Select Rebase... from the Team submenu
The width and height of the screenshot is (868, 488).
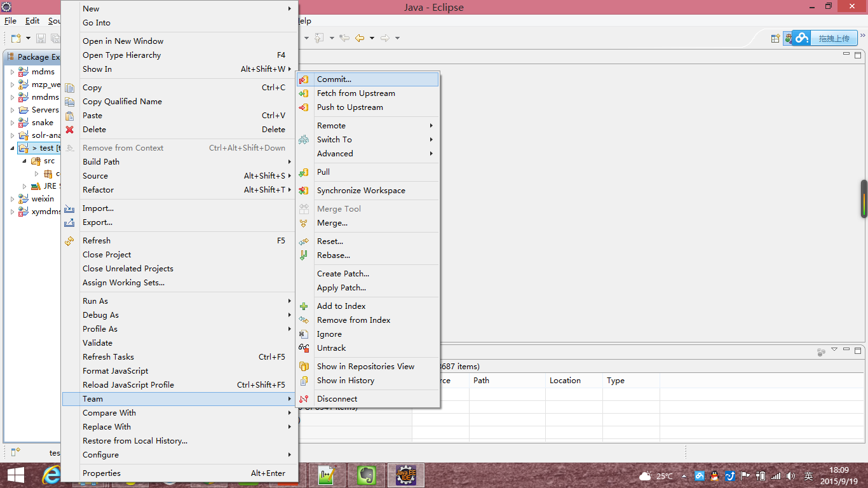pyautogui.click(x=334, y=255)
